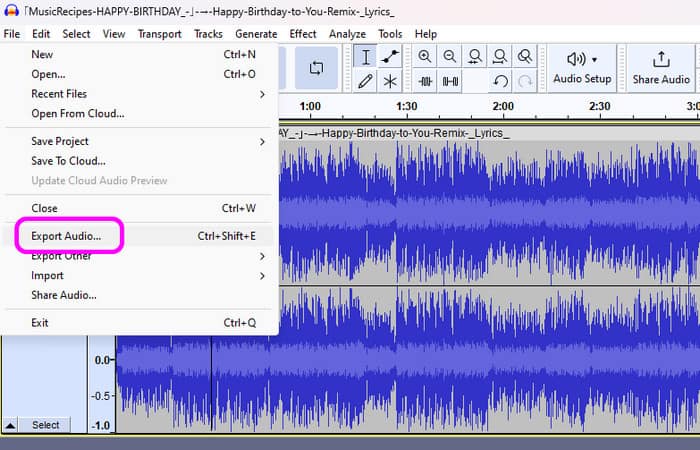The image size is (700, 450).
Task: Click the 1:30 mark on the timeline
Action: [x=407, y=106]
